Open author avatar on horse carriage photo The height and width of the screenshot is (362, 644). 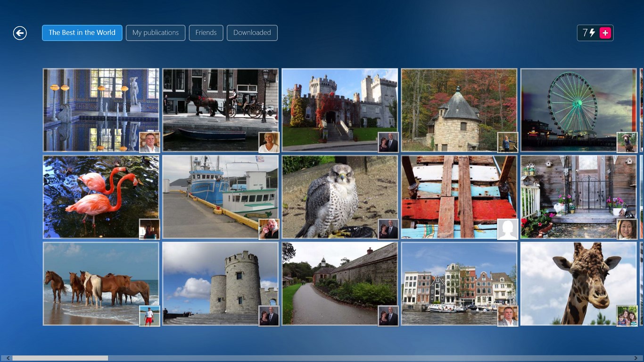click(x=269, y=142)
